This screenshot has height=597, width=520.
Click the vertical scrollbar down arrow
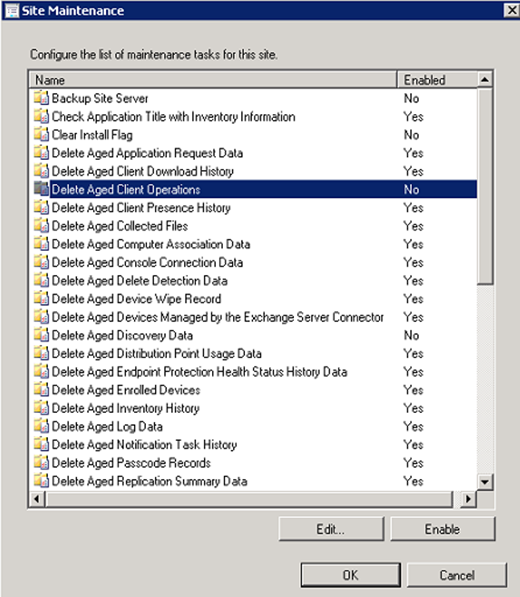[x=485, y=482]
